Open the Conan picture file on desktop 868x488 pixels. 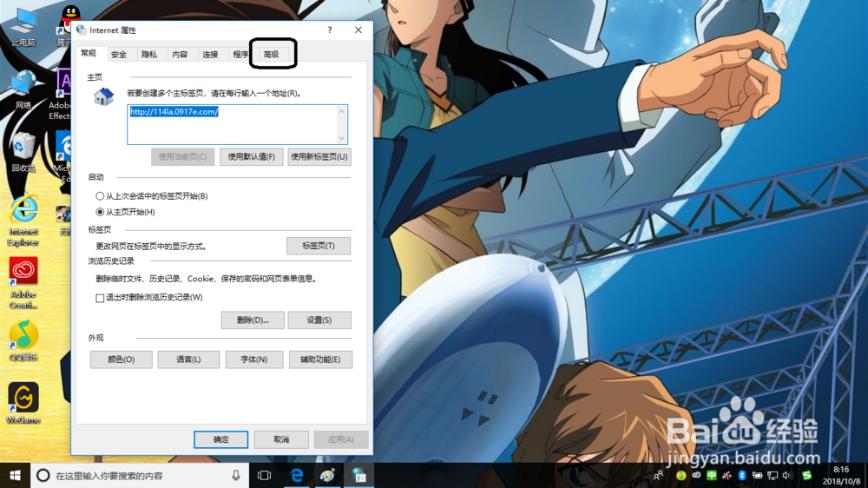coord(63,220)
